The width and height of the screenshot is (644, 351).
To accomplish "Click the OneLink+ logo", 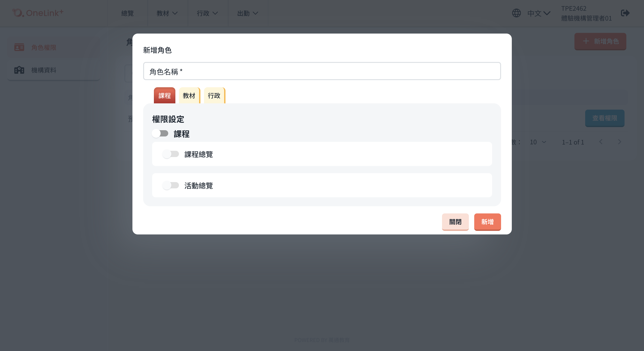I will [38, 13].
